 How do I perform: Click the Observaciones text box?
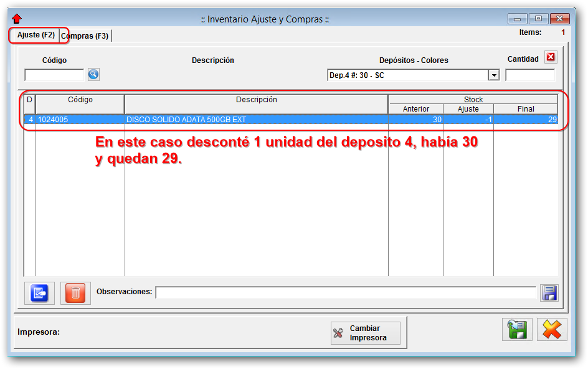[349, 293]
